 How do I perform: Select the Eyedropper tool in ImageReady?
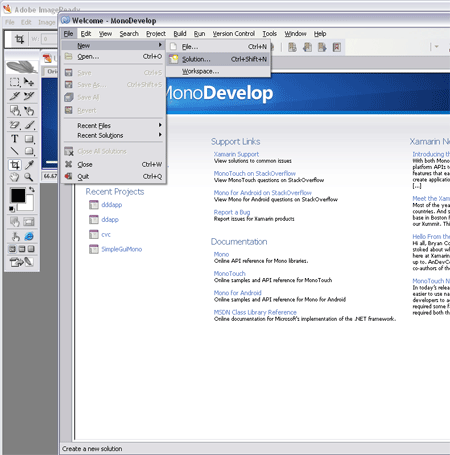click(29, 165)
